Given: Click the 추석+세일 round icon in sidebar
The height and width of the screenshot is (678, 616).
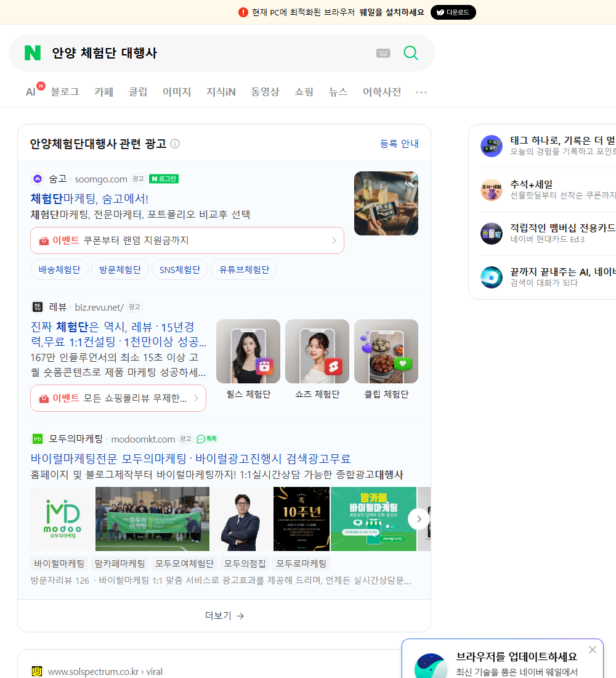Looking at the screenshot, I should click(x=492, y=190).
